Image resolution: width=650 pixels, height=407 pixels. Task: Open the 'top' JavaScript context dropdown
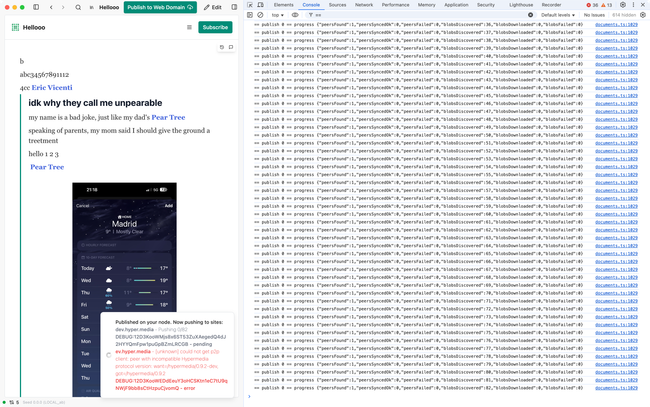pos(278,15)
